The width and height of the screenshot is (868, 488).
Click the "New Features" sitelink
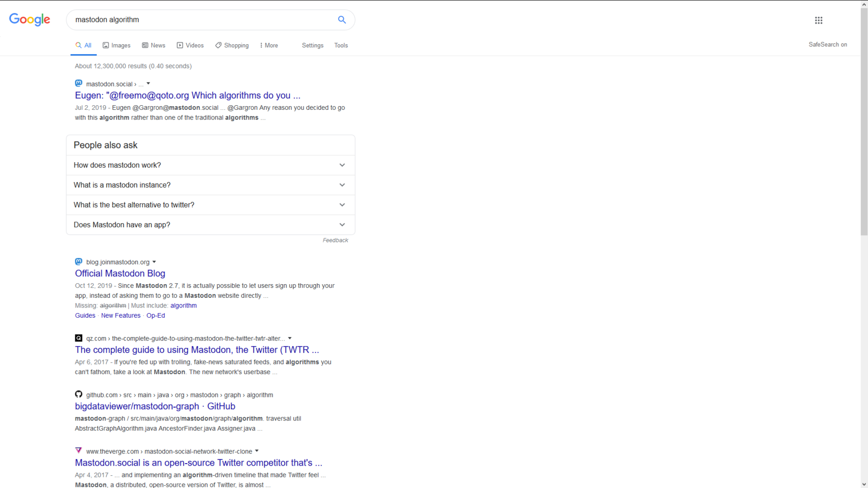click(x=121, y=316)
